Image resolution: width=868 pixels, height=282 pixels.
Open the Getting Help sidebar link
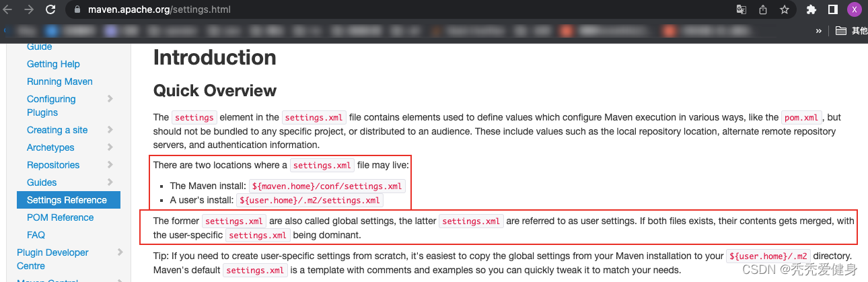[53, 64]
